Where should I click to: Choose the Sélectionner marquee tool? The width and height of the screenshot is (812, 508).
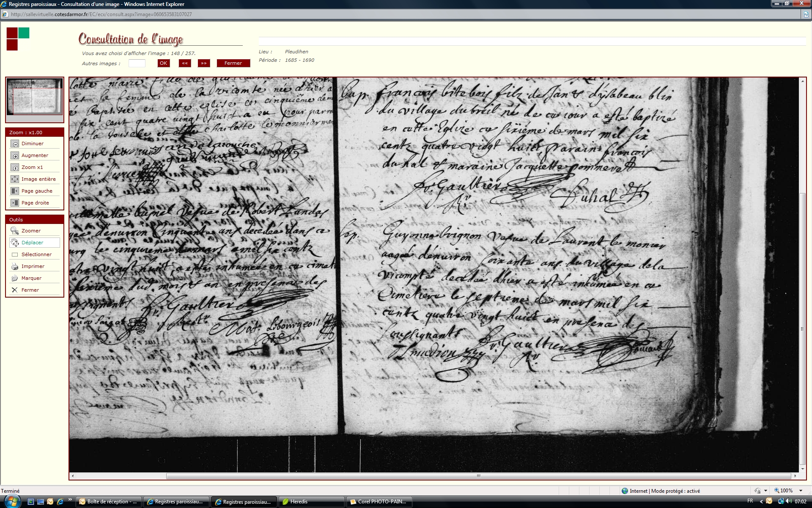click(x=15, y=255)
